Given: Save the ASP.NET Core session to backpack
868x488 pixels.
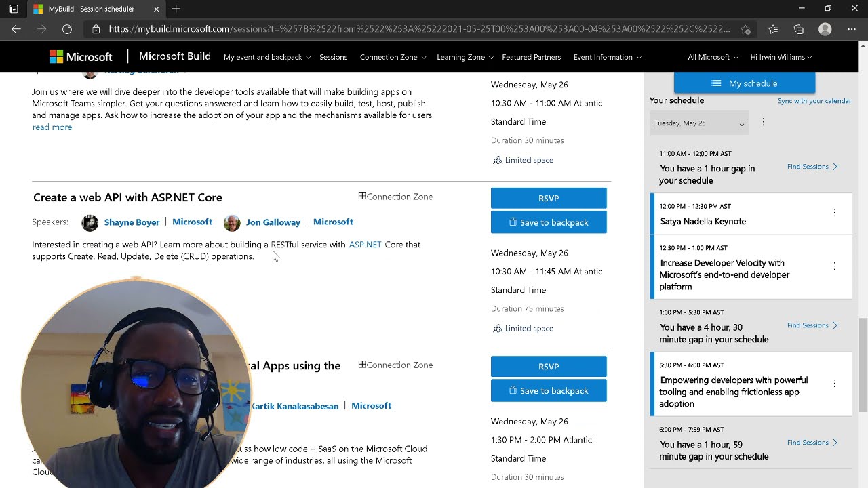Looking at the screenshot, I should click(549, 222).
